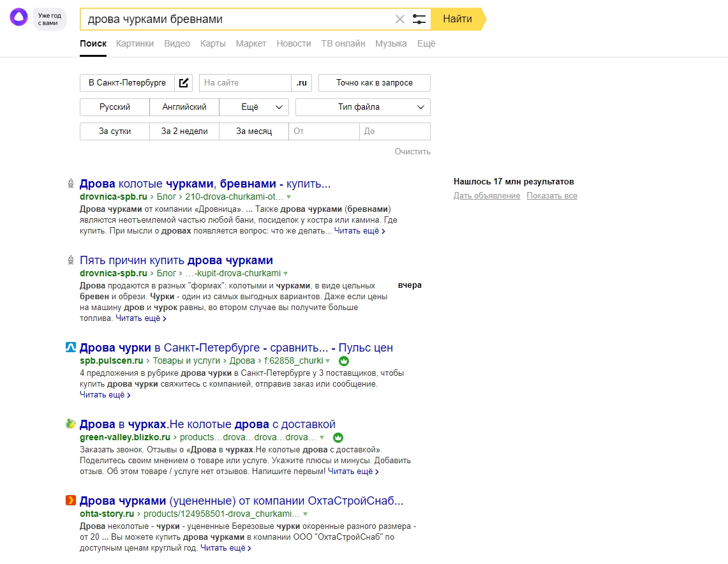
Task: Select the Поиск tab
Action: click(93, 43)
